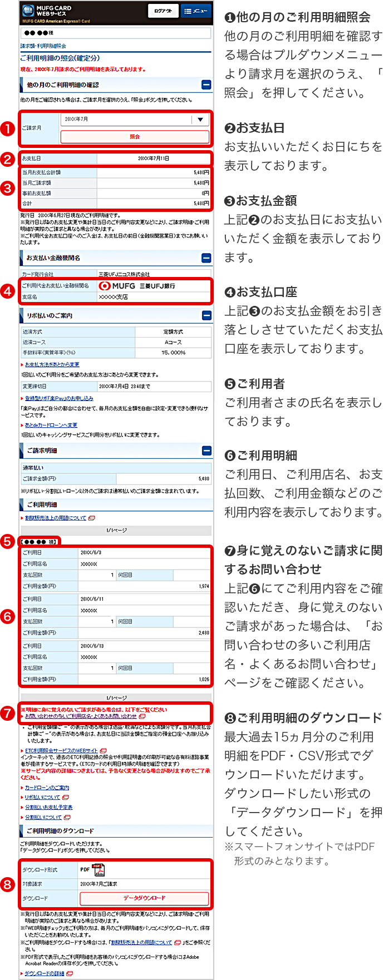This screenshot has width=384, height=980.
Task: Collapse the ご請求明細 section
Action: (x=206, y=451)
